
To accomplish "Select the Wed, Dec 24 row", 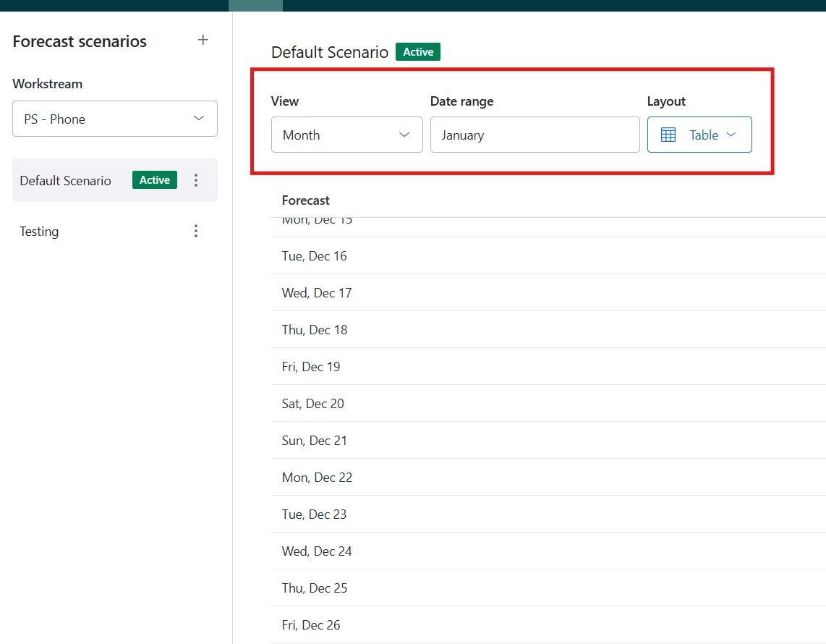I will point(548,551).
